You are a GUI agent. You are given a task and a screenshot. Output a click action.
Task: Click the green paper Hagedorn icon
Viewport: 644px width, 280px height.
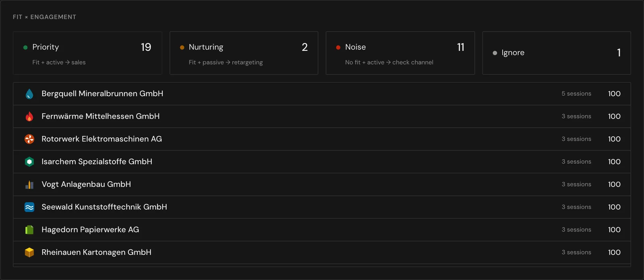pos(29,230)
